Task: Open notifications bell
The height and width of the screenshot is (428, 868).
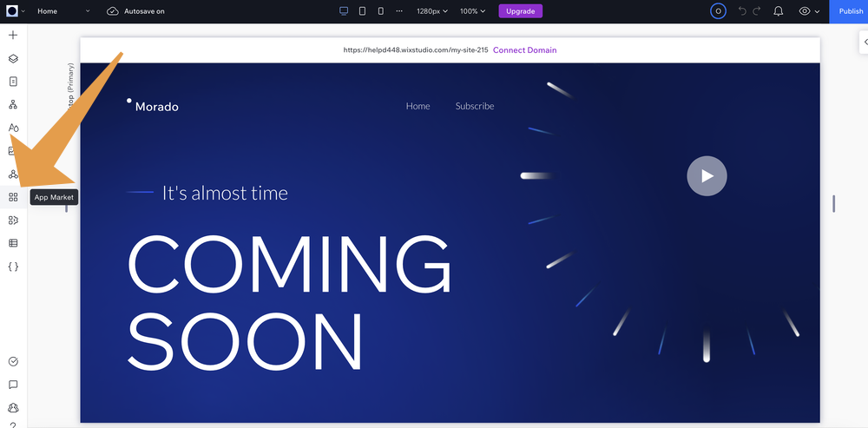Action: click(x=779, y=11)
